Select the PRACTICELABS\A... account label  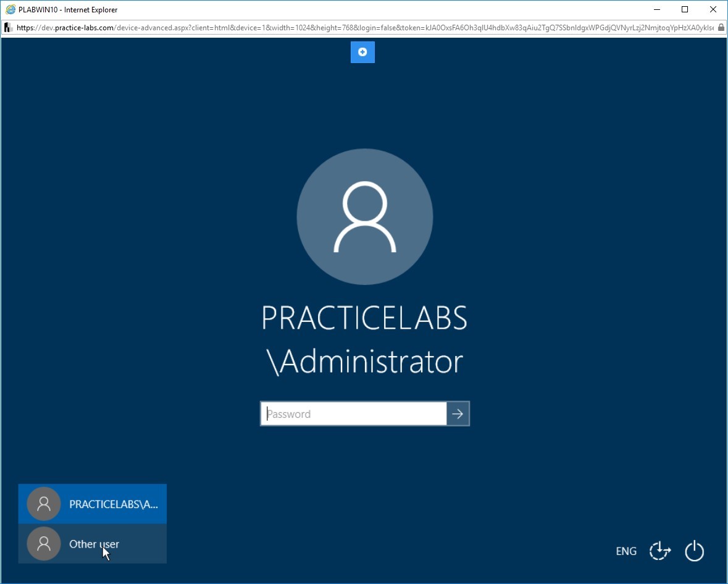tap(114, 504)
